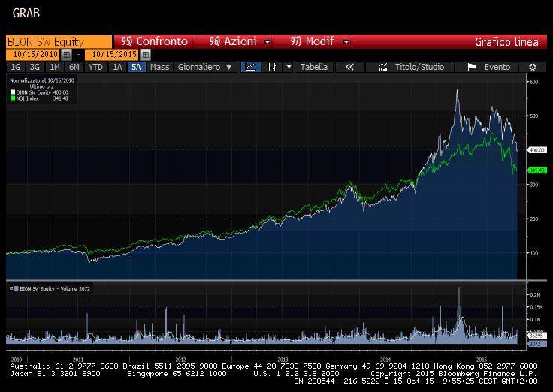Viewport: 553px width, 392px height.
Task: Expand the 96) Azioni dropdown arrow
Action: 267,41
